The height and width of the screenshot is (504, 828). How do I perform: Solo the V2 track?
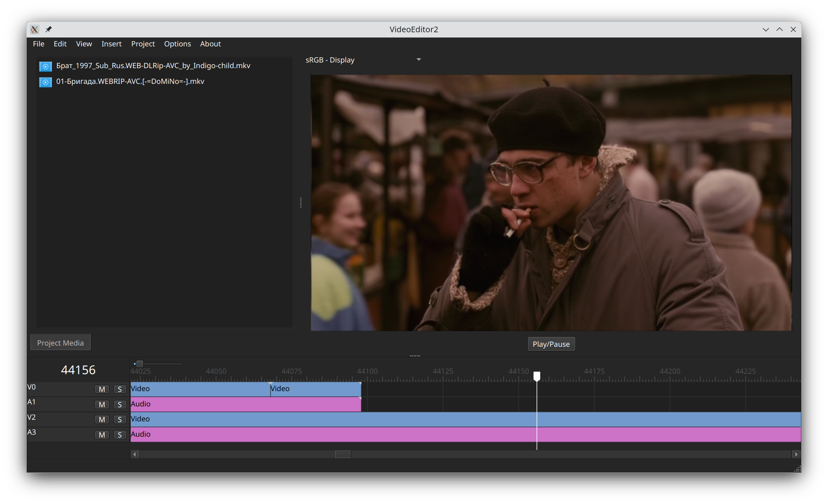click(x=119, y=419)
